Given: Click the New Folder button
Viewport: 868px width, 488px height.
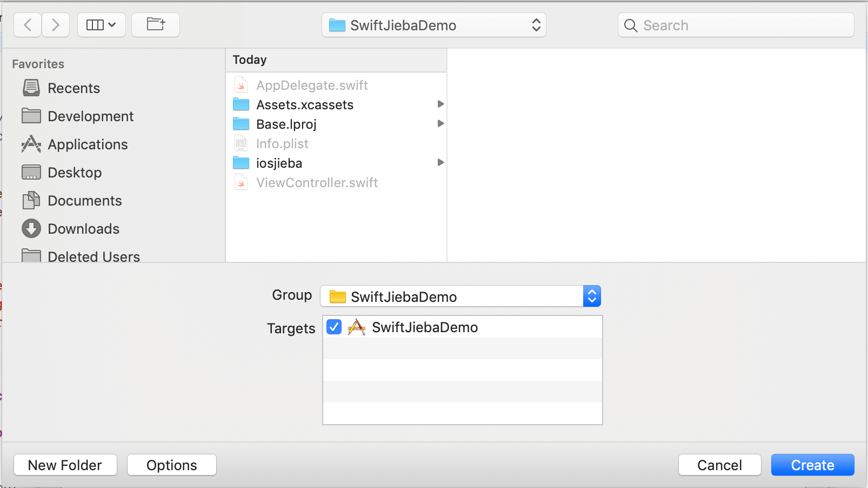Looking at the screenshot, I should coord(65,464).
